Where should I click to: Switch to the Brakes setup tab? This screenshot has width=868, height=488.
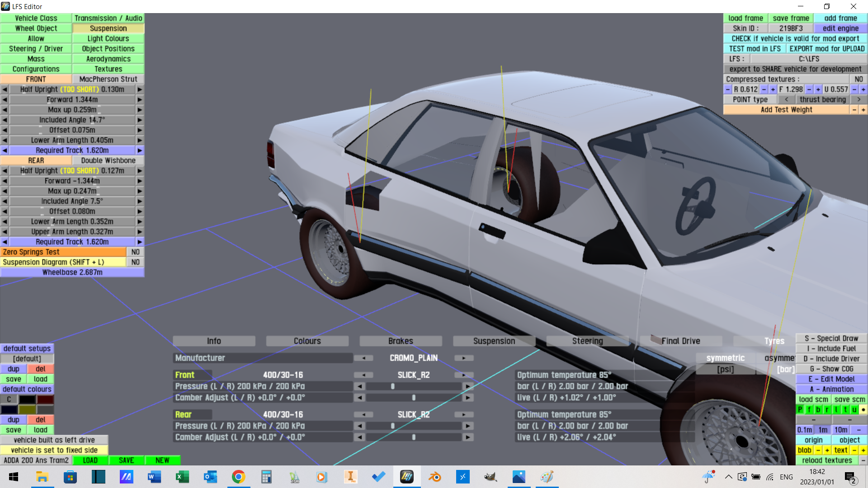[400, 341]
